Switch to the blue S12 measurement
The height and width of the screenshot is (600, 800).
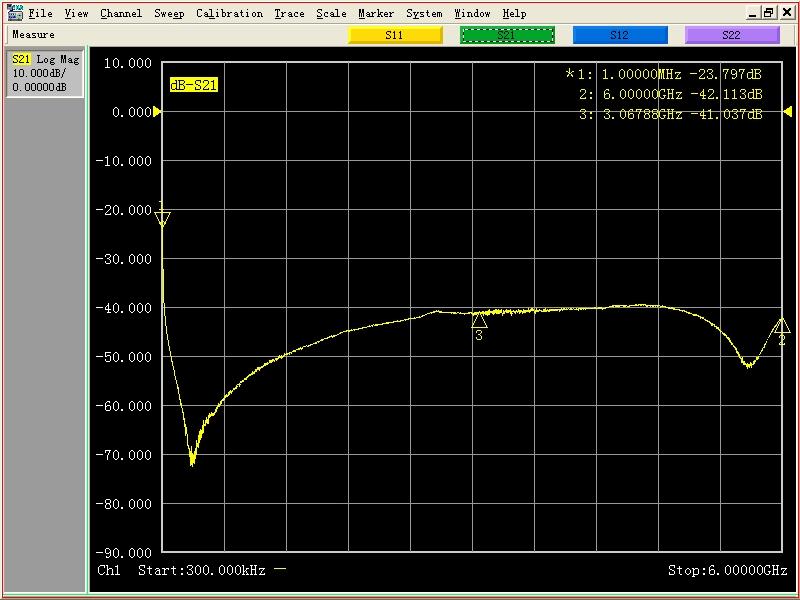point(619,35)
